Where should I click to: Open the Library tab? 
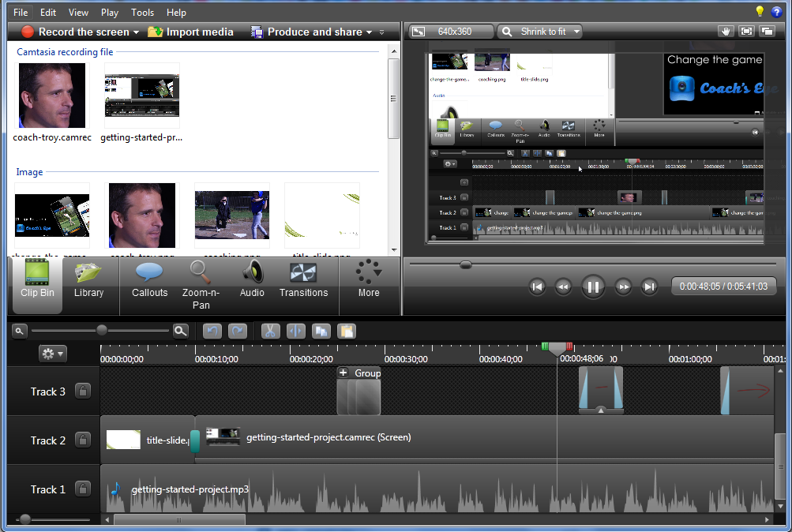[x=88, y=279]
